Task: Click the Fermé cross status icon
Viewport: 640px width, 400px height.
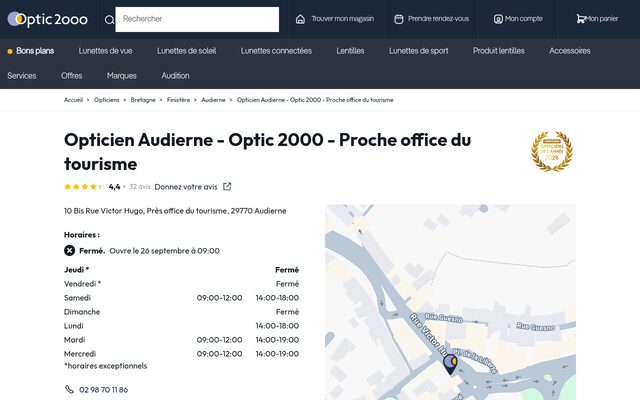Action: 69,251
